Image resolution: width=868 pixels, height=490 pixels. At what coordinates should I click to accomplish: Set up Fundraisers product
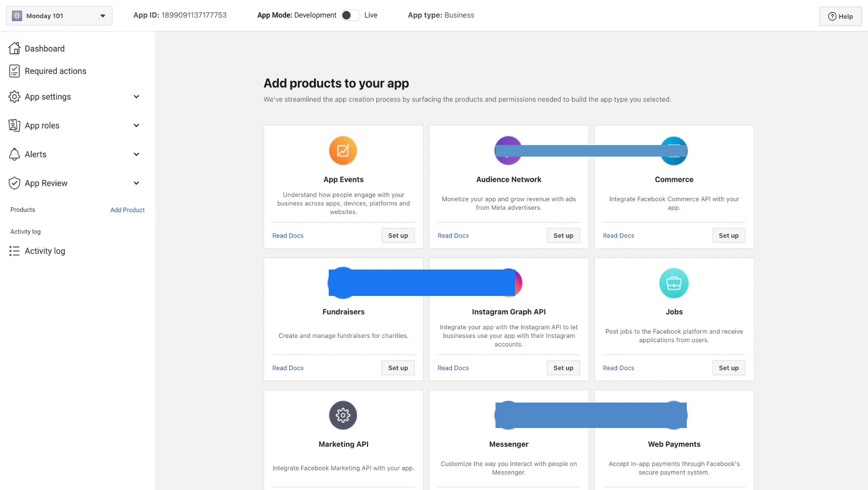(398, 368)
